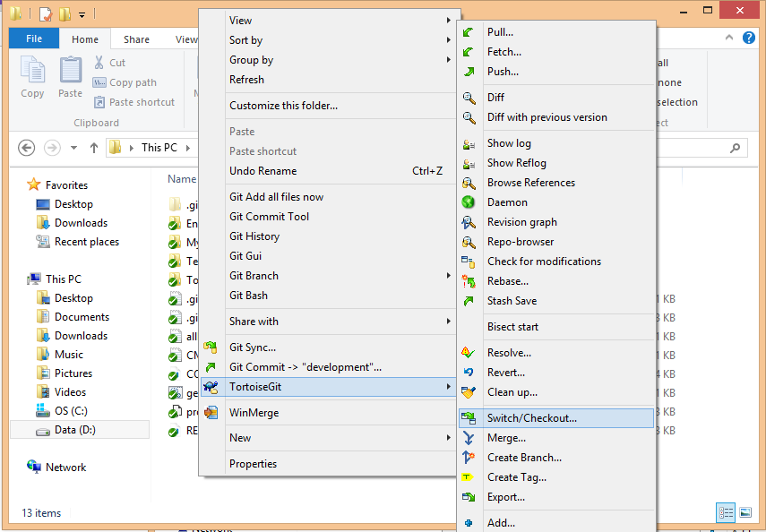766x532 pixels.
Task: Select OS (C:) in navigation pane
Action: pyautogui.click(x=71, y=411)
